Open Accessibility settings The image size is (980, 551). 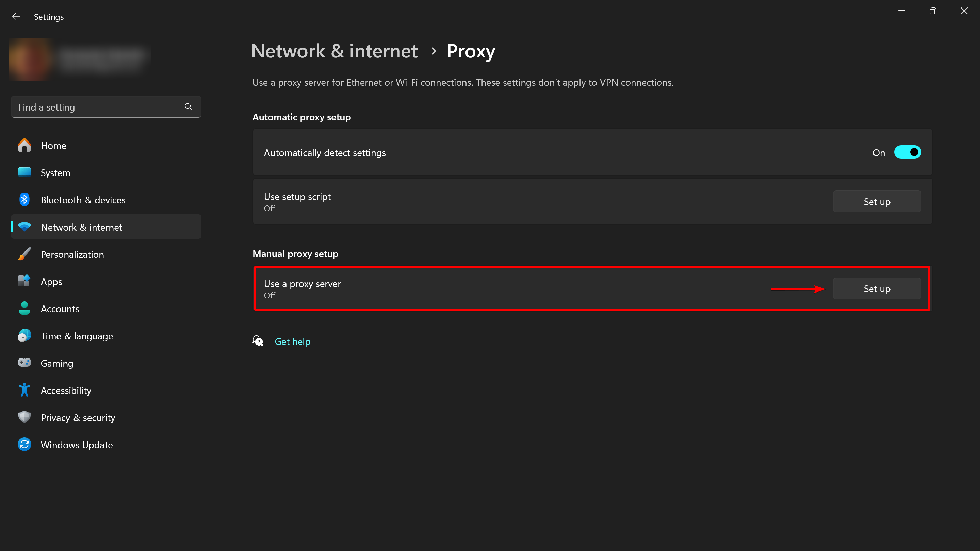pyautogui.click(x=106, y=390)
